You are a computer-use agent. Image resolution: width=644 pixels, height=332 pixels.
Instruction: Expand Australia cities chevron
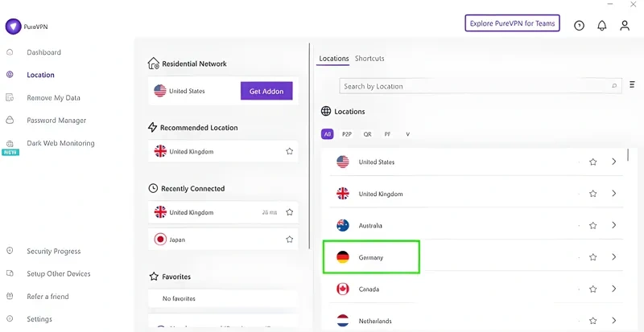[614, 225]
